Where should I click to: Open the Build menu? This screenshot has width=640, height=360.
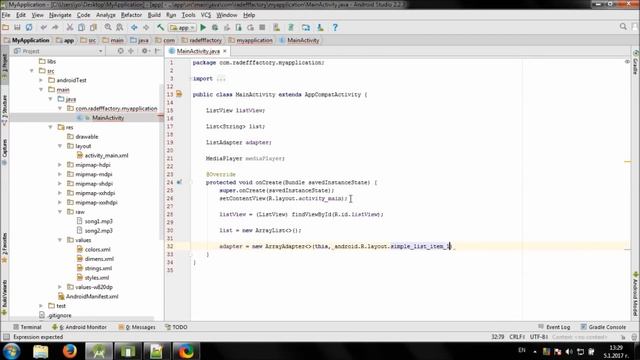154,15
